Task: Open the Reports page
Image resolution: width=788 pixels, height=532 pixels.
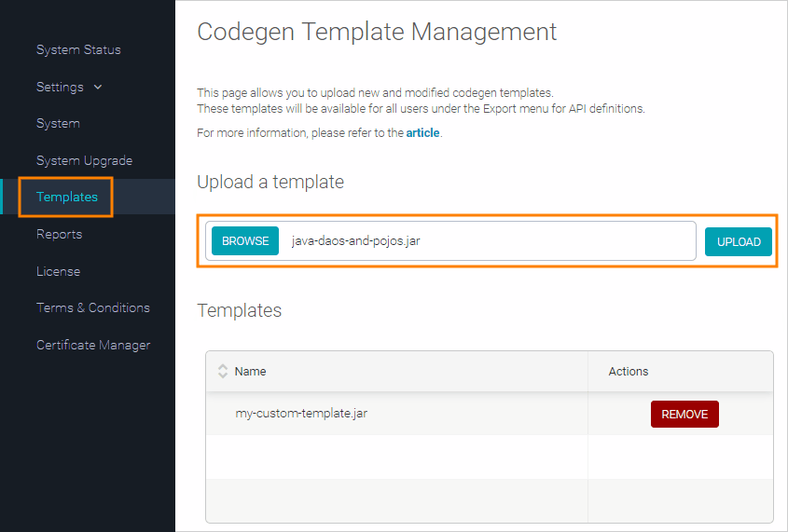Action: pyautogui.click(x=59, y=234)
